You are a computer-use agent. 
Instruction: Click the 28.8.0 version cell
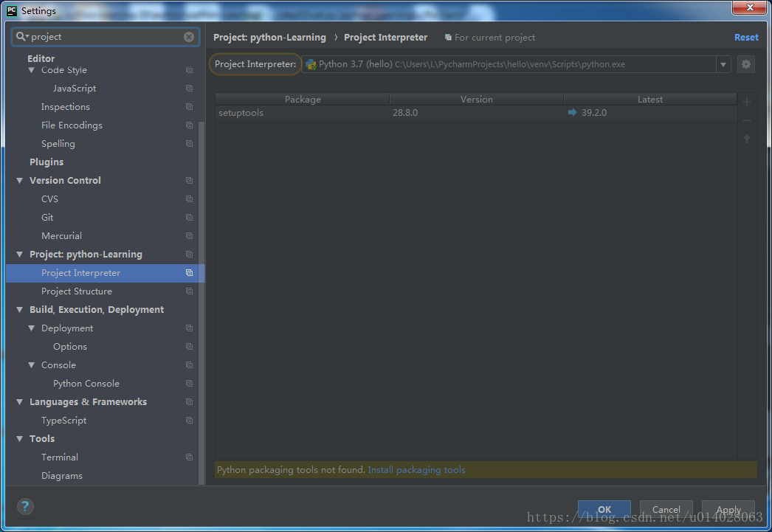(405, 113)
